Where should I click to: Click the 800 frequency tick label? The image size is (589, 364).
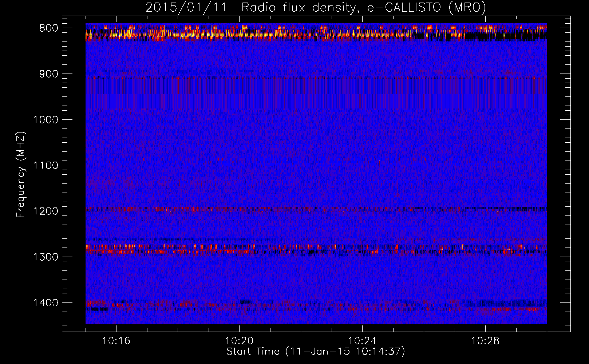[48, 28]
